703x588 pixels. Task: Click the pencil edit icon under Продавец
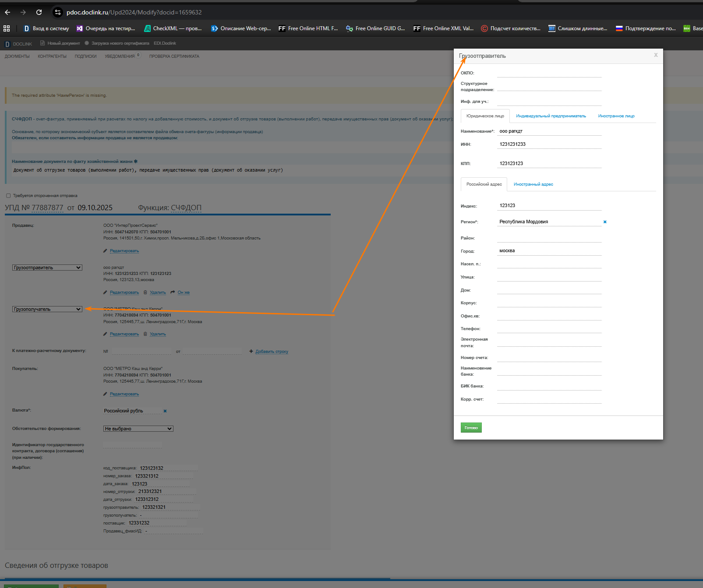pos(105,251)
